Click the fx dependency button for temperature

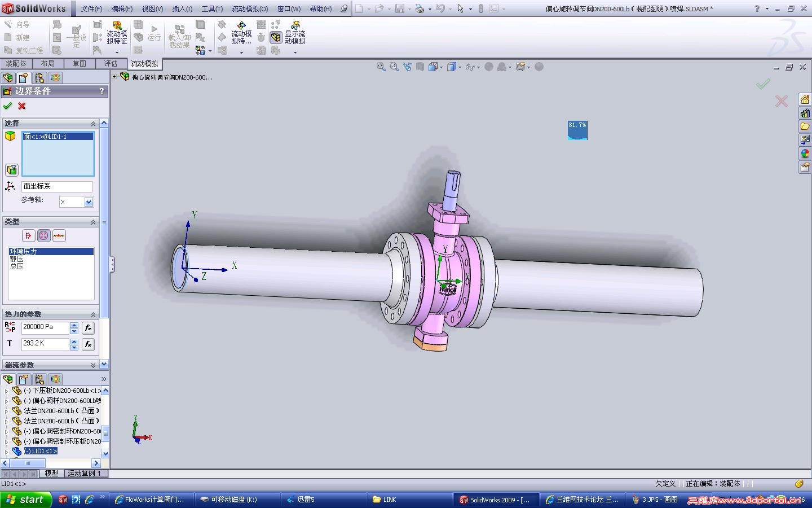pos(88,344)
